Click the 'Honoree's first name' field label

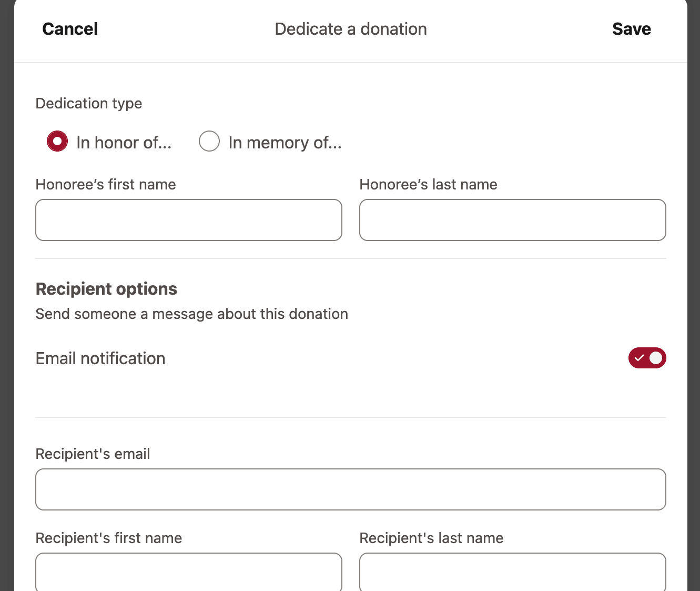pos(106,185)
